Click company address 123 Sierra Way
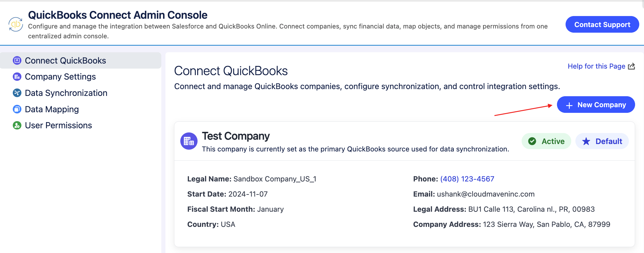644x253 pixels. tap(547, 224)
